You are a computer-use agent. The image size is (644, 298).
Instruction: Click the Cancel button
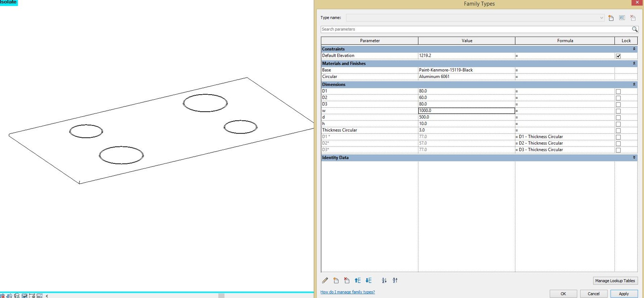click(x=593, y=294)
